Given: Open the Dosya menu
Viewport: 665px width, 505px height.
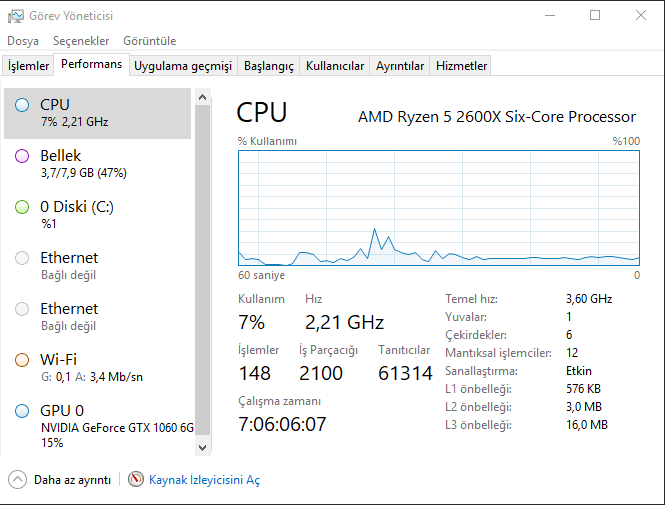Looking at the screenshot, I should coord(23,41).
